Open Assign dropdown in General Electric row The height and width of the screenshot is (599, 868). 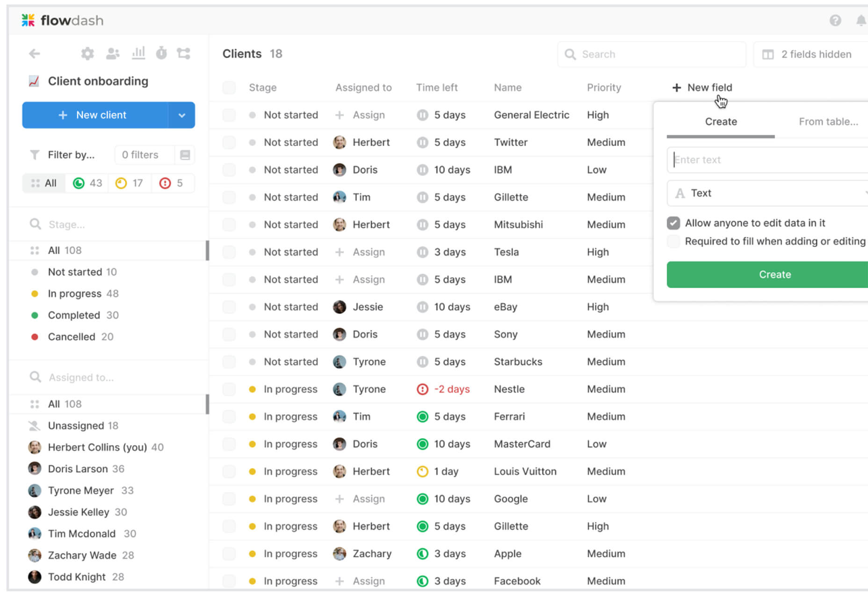click(x=360, y=115)
